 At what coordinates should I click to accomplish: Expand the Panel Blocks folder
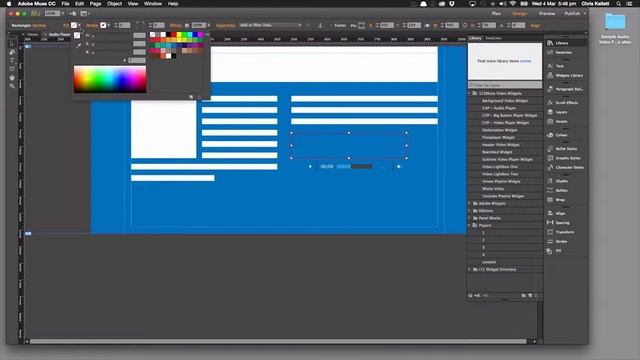pyautogui.click(x=469, y=218)
